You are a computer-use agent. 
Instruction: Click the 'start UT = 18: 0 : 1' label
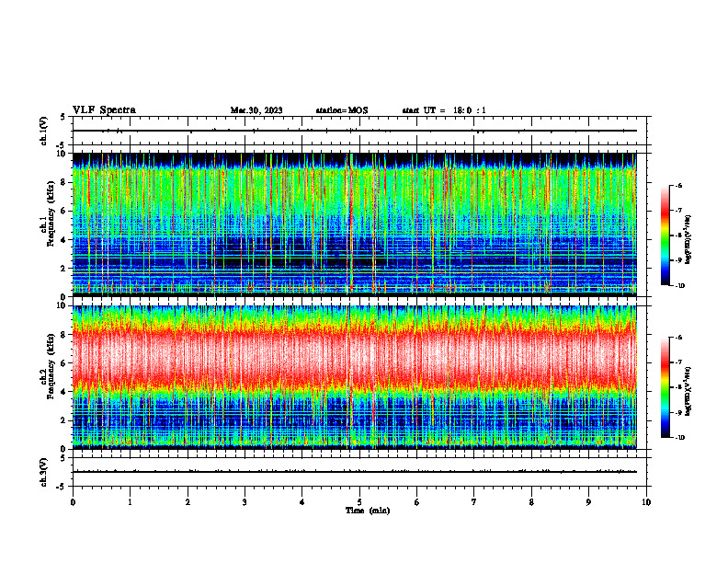pyautogui.click(x=444, y=110)
